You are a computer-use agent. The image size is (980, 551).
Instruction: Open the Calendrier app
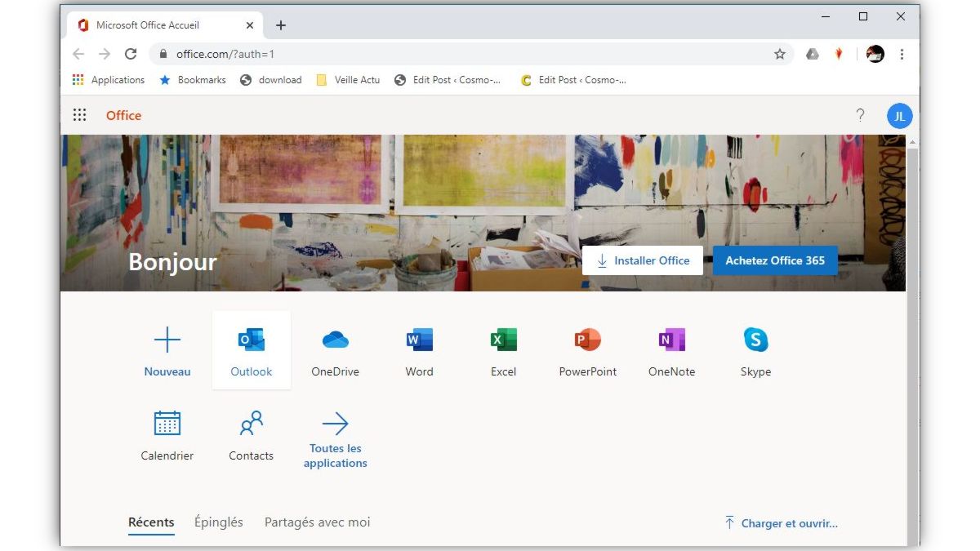167,424
